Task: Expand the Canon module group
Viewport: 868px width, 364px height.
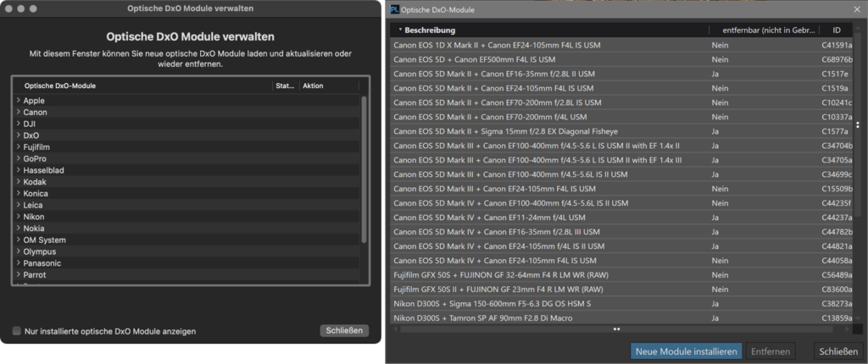Action: tap(19, 113)
